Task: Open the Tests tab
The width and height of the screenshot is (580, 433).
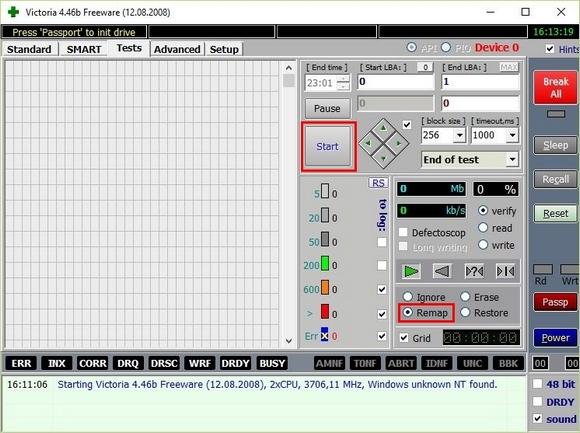Action: [x=129, y=48]
